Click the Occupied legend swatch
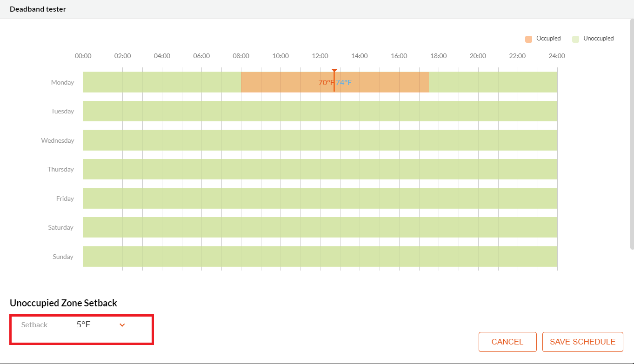Viewport: 634px width, 364px height. point(528,38)
